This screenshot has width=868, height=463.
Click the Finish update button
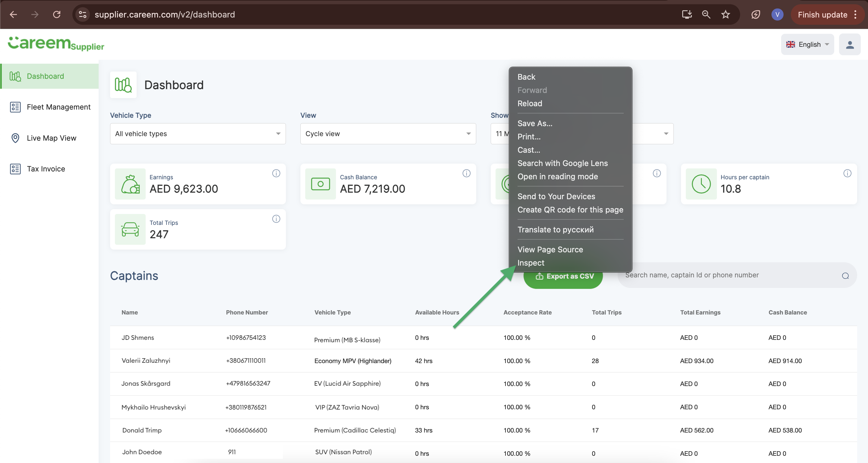(x=822, y=14)
